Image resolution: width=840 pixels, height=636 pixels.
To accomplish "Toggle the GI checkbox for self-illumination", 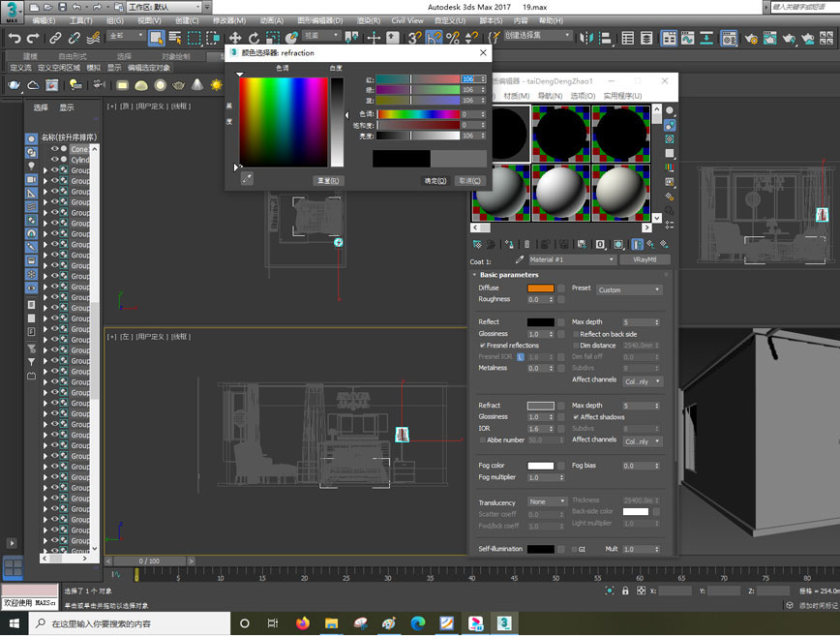I will (574, 549).
